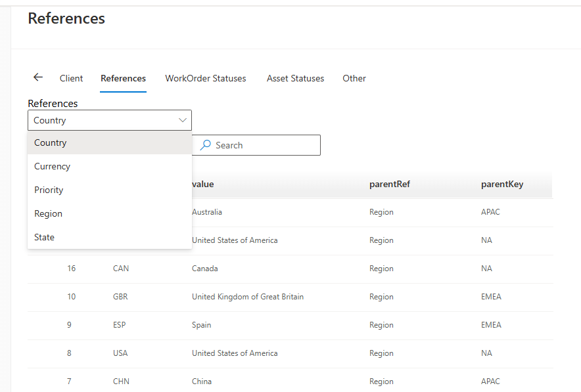Switch to the Other tab
Viewport: 581px width, 392px height.
click(x=354, y=79)
